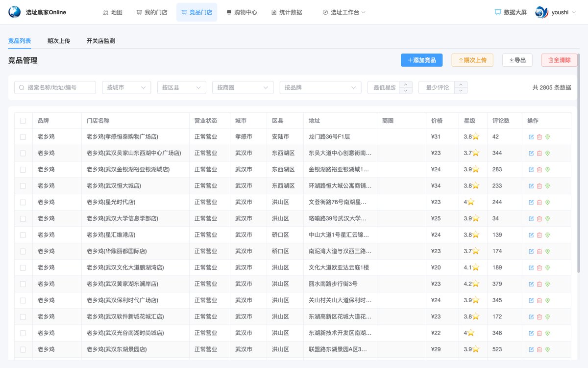Decrease the 最少评论 value with down arrow
Viewport: 588px width, 368px height.
point(461,91)
